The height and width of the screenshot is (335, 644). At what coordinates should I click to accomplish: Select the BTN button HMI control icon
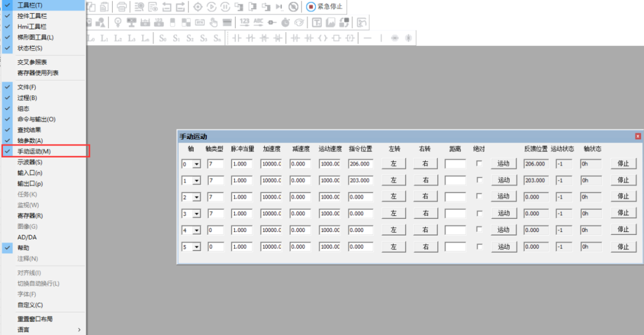coord(200,22)
